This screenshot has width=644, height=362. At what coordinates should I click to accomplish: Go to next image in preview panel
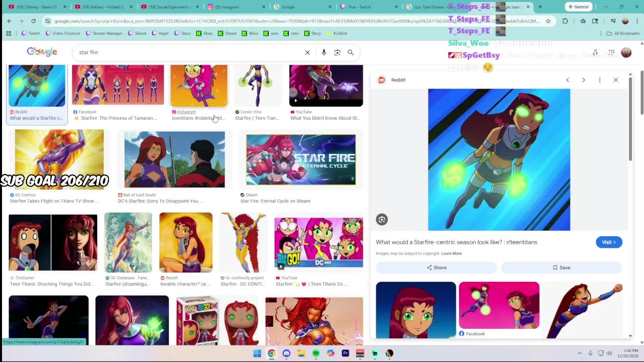[x=584, y=80]
